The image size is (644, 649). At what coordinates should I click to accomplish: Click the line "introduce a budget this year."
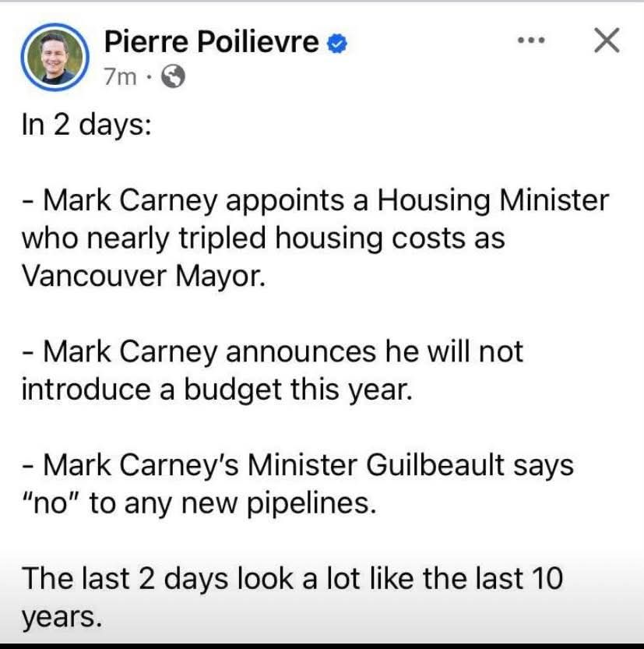point(217,390)
